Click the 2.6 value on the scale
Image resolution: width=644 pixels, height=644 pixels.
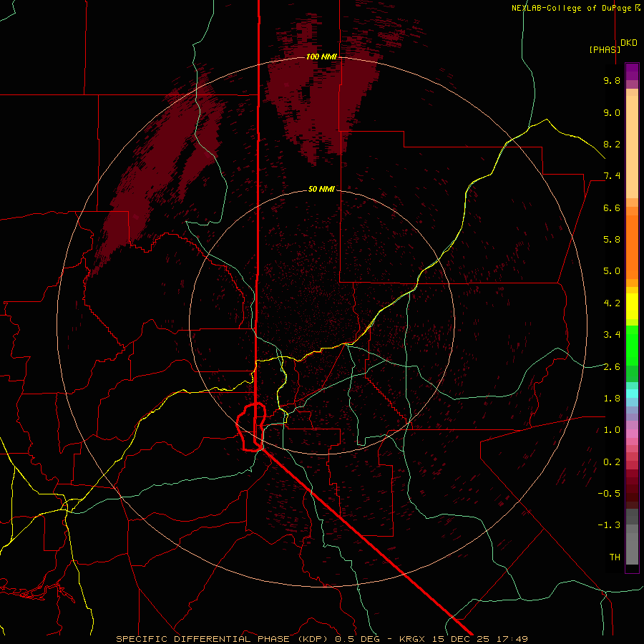click(x=612, y=366)
